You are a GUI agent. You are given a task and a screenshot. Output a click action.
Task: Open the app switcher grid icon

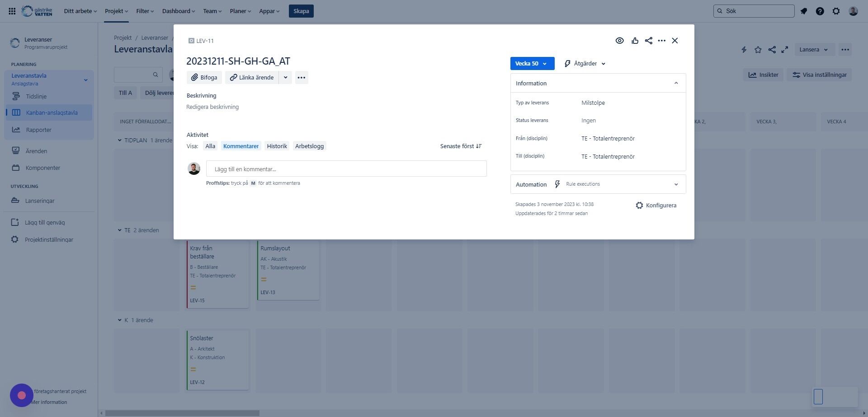coord(12,11)
